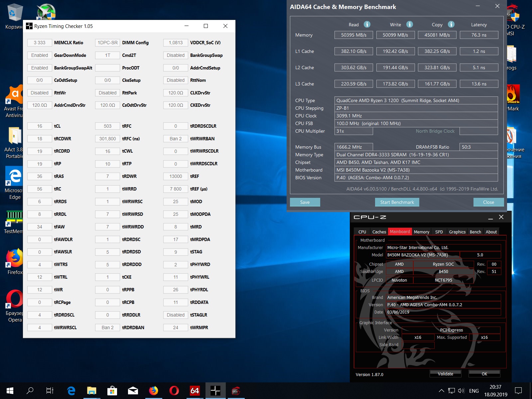Switch to the Memory tab in CPU-Z
The height and width of the screenshot is (399, 532).
tap(421, 232)
